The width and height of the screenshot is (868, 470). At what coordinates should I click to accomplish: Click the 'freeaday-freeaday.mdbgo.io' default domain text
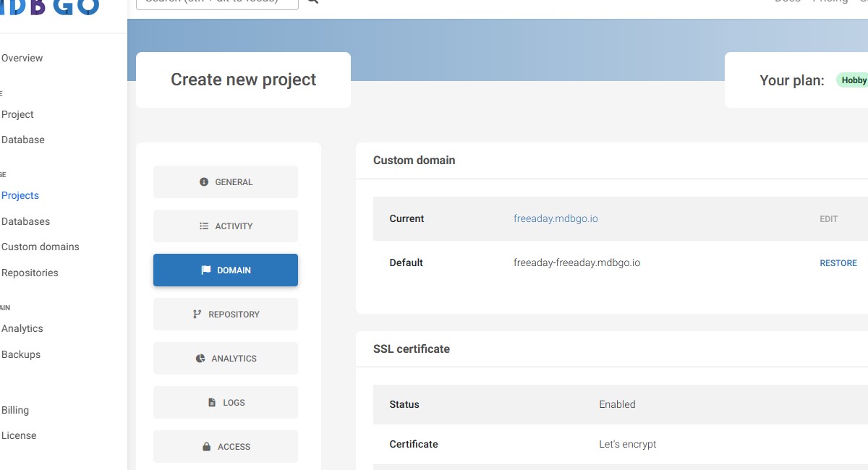(577, 262)
